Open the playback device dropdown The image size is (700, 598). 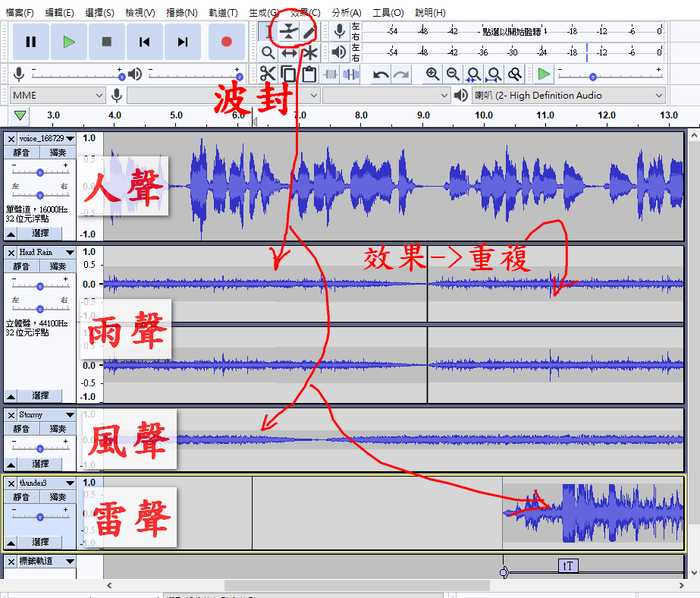point(567,96)
